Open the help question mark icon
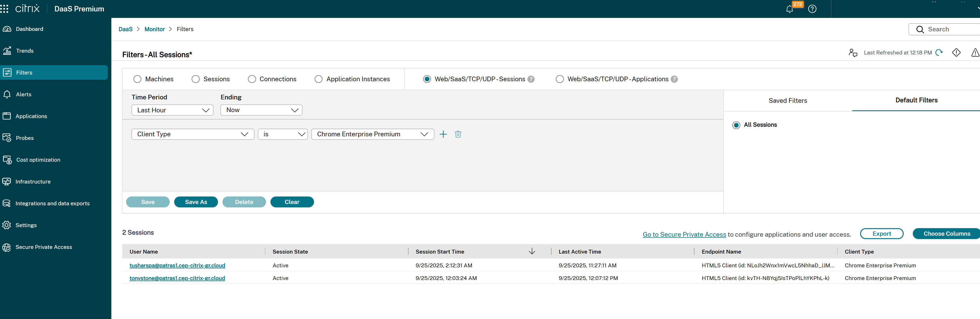Viewport: 980px width, 319px height. tap(812, 9)
